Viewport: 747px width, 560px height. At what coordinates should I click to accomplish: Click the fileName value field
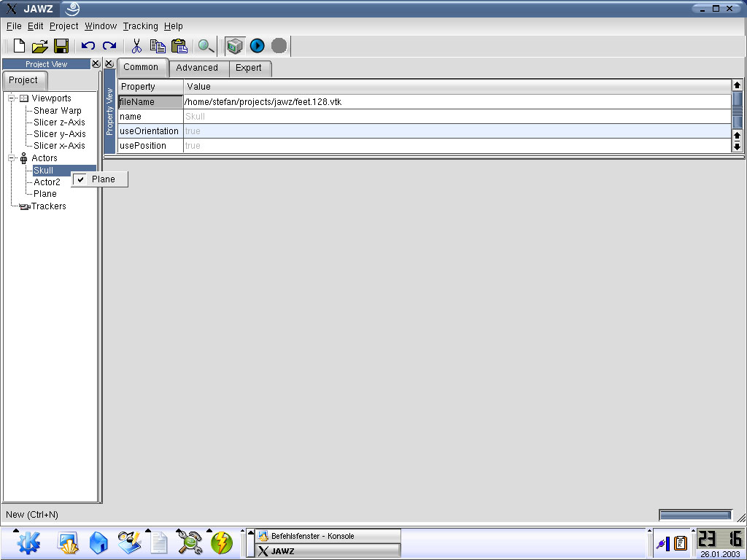point(456,102)
